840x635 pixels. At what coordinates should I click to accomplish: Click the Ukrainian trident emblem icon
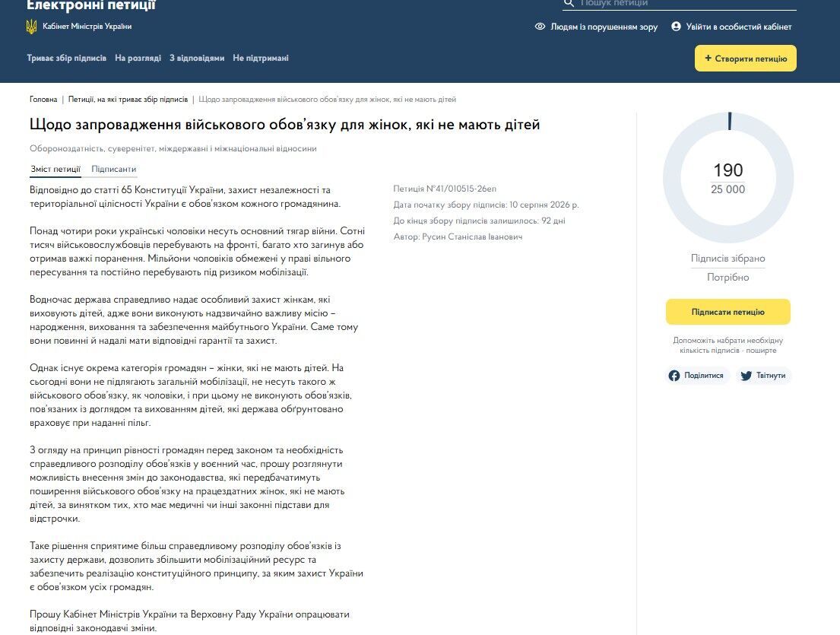[32, 27]
